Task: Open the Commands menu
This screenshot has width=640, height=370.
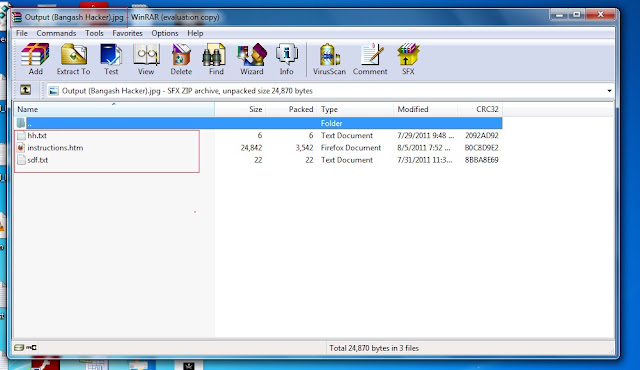Action: tap(56, 33)
